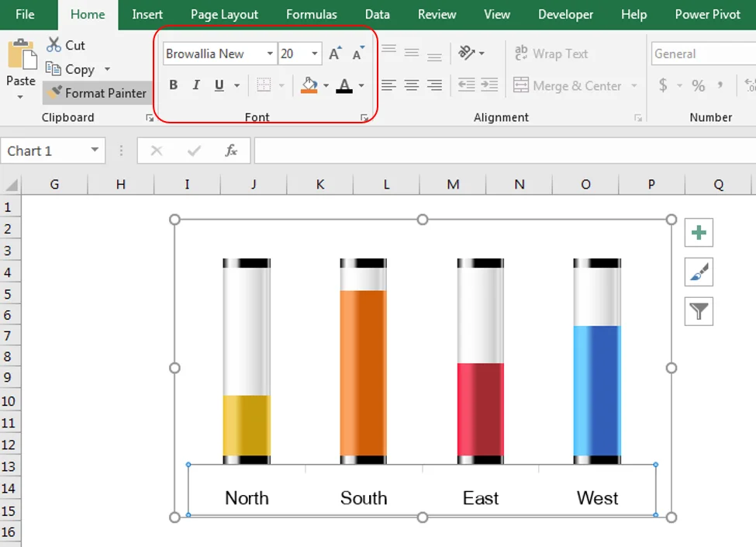
Task: Click the dollar Accounting format icon
Action: [x=664, y=85]
